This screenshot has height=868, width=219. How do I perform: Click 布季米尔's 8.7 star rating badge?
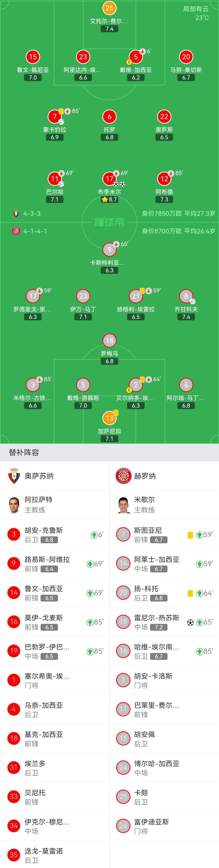coord(109,200)
